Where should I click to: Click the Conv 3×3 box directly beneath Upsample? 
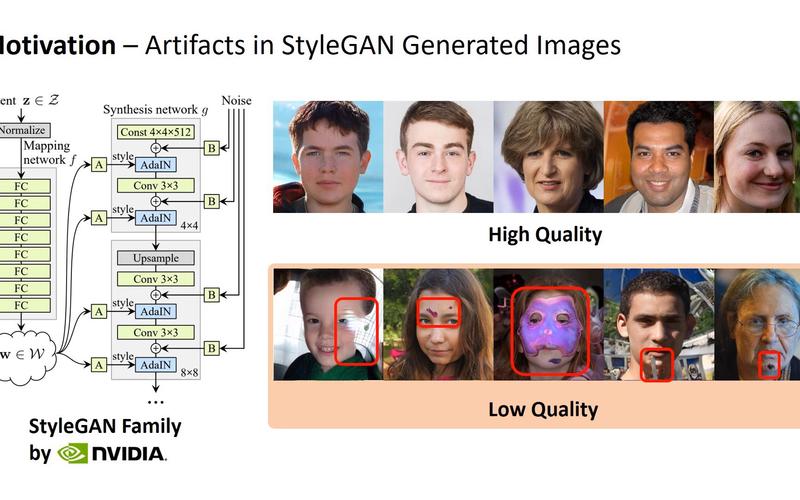click(156, 279)
